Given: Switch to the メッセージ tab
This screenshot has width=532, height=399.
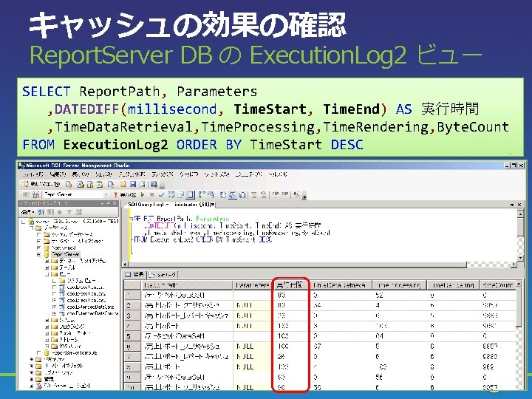Looking at the screenshot, I should pyautogui.click(x=163, y=274).
